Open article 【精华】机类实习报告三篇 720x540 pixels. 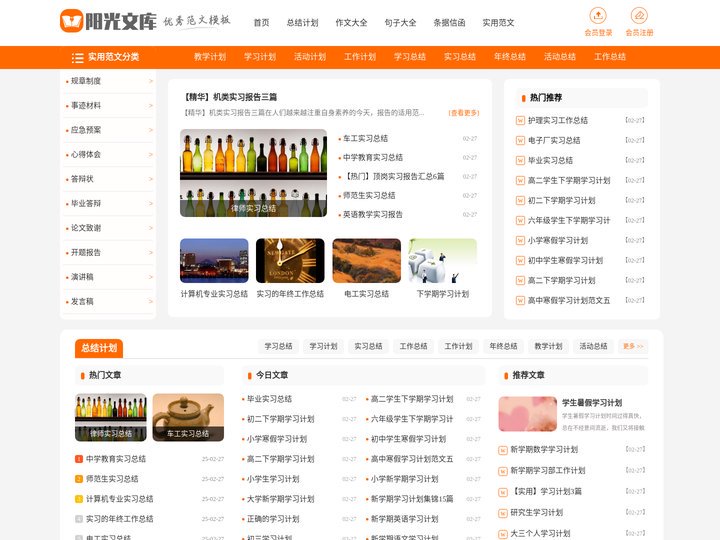click(230, 97)
